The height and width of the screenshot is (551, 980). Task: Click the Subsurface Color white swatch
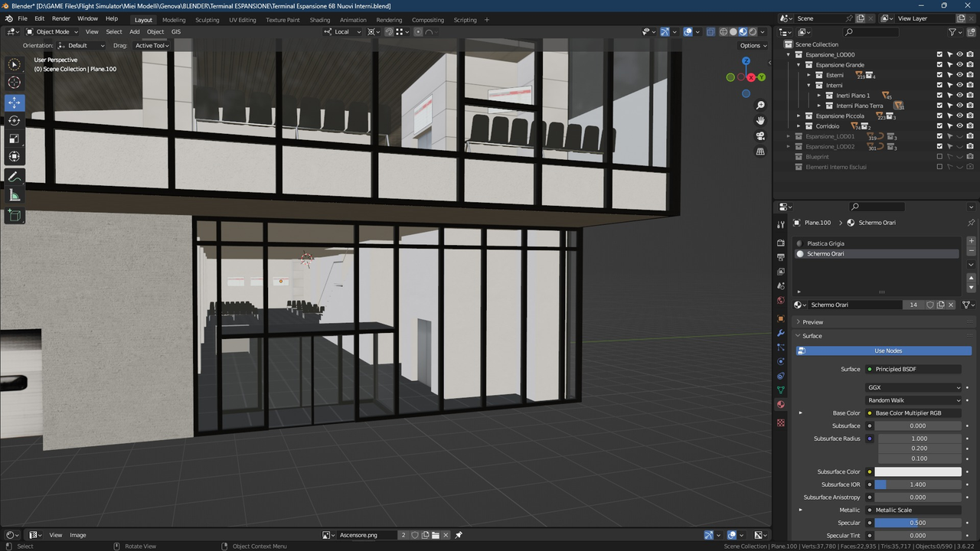918,471
